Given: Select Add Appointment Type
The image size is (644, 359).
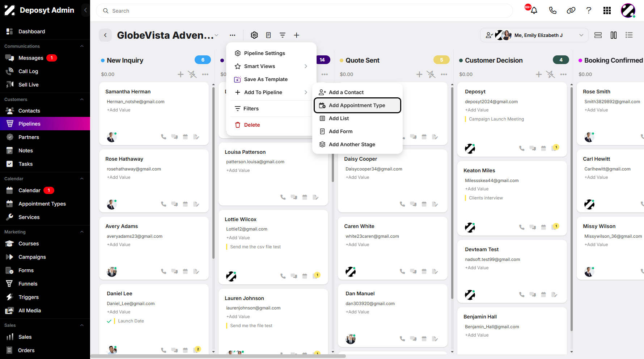Looking at the screenshot, I should [x=357, y=105].
